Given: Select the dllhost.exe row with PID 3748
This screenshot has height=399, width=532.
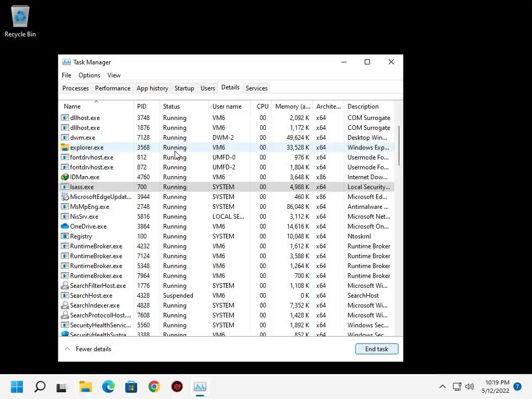Looking at the screenshot, I should (x=227, y=118).
